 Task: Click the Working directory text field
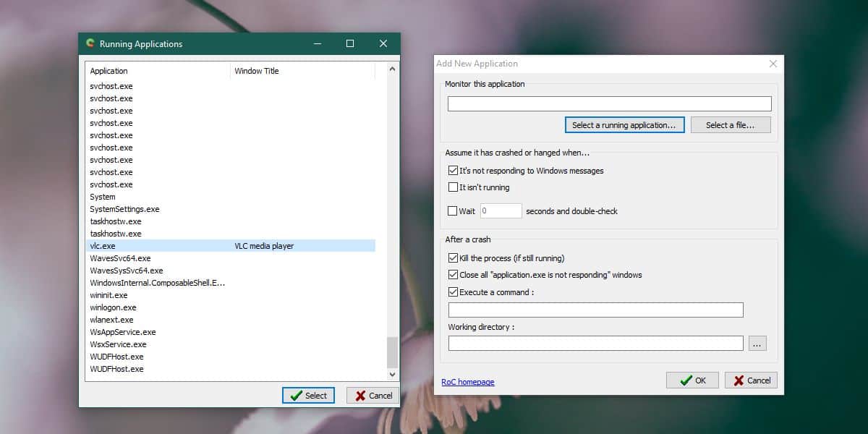click(x=596, y=344)
